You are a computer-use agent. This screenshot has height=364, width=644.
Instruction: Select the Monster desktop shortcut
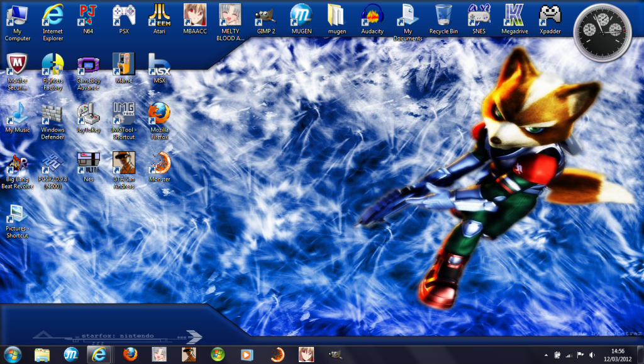click(x=159, y=168)
